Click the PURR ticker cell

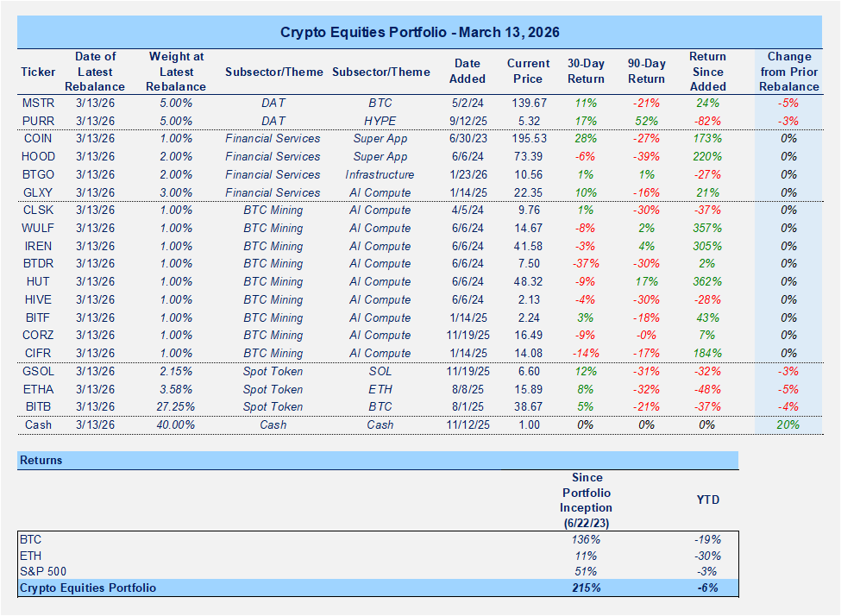(38, 121)
